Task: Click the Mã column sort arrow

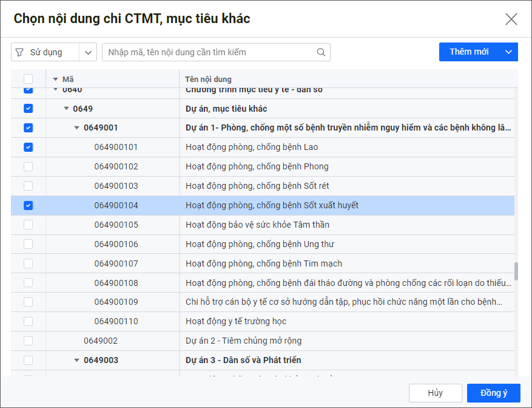Action: click(x=55, y=80)
